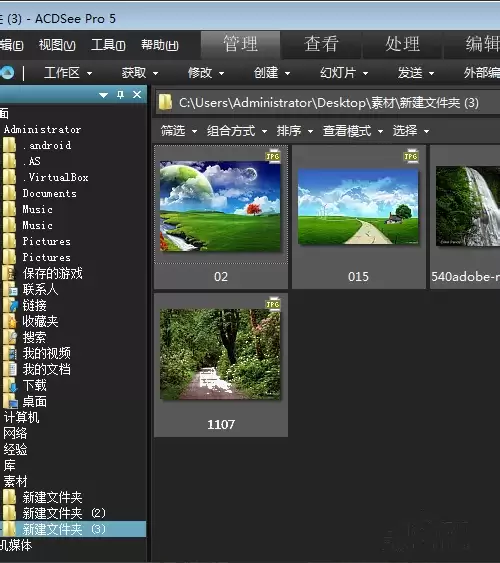Click the 桌面 desktop folder icon
The height and width of the screenshot is (563, 500).
[10, 401]
